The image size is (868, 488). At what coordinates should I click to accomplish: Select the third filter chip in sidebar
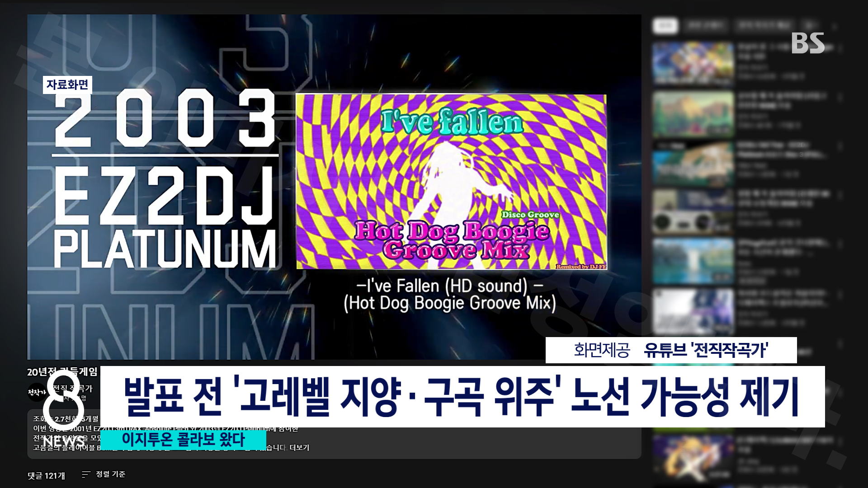coord(764,26)
